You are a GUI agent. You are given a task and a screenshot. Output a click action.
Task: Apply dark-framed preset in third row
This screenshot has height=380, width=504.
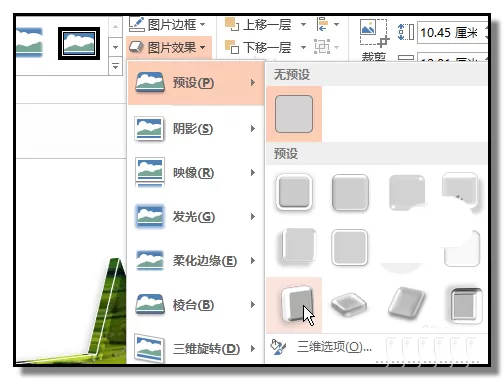(x=465, y=306)
